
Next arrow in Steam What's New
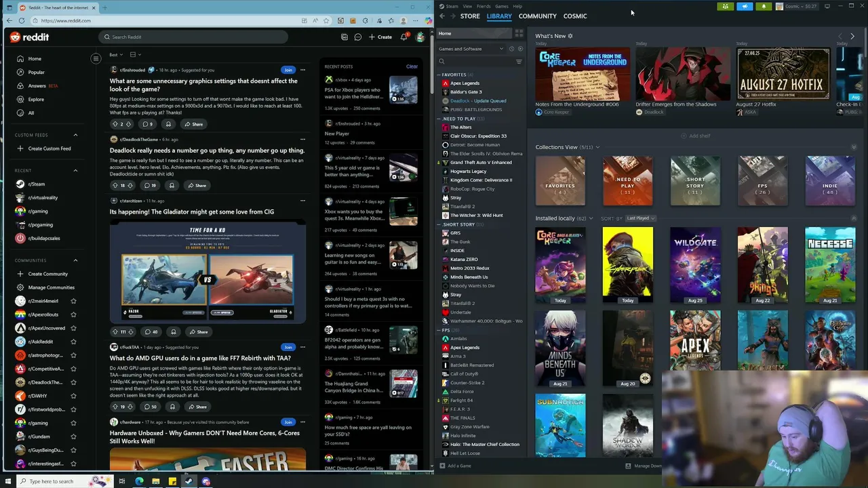coord(852,36)
